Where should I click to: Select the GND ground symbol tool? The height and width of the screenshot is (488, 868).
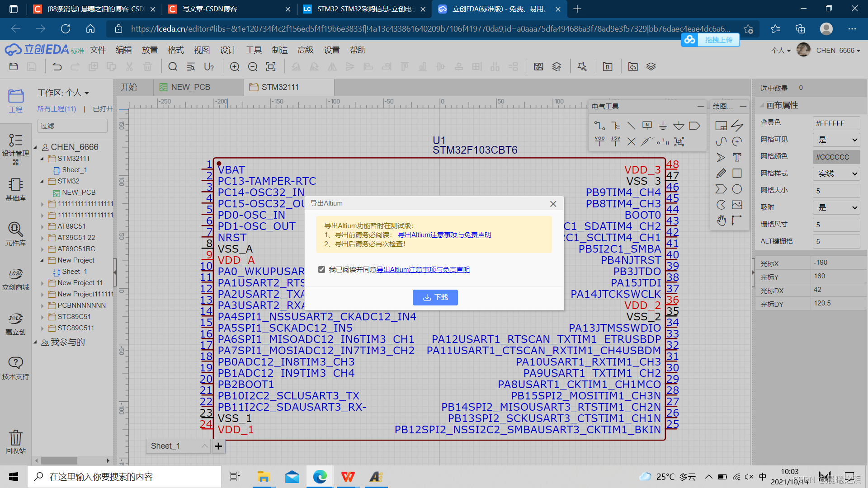[663, 126]
